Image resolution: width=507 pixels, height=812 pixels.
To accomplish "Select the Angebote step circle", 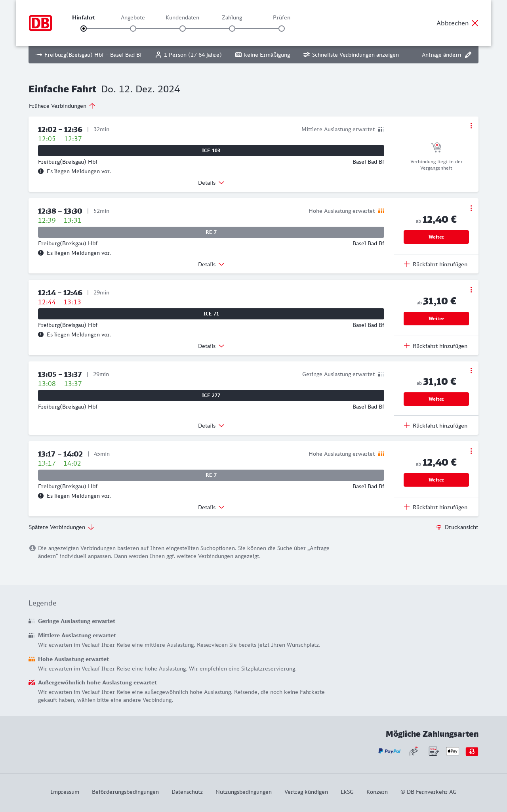I will [133, 29].
